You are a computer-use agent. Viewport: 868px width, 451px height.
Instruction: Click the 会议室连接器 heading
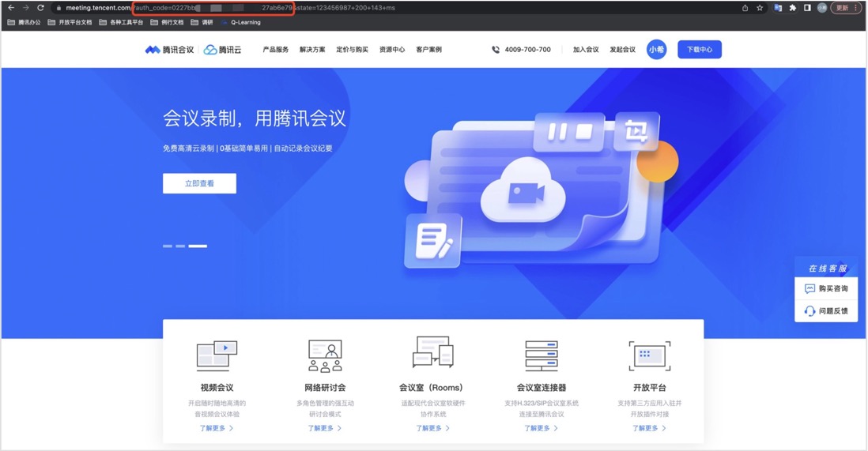tap(542, 387)
